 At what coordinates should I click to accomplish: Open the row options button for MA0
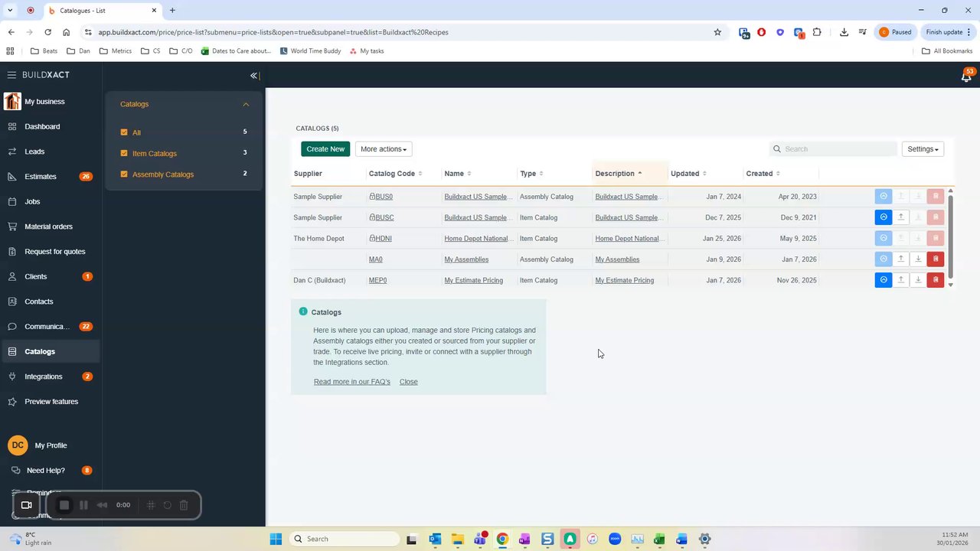pyautogui.click(x=884, y=259)
